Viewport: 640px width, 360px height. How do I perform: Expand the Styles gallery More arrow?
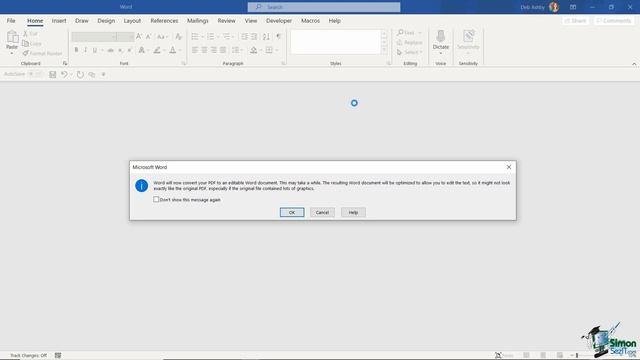pyautogui.click(x=384, y=51)
